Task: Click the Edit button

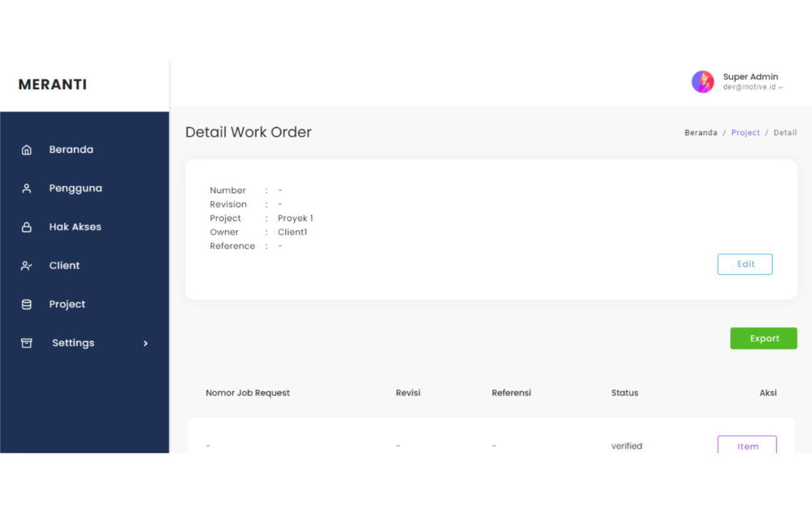Action: [x=745, y=264]
